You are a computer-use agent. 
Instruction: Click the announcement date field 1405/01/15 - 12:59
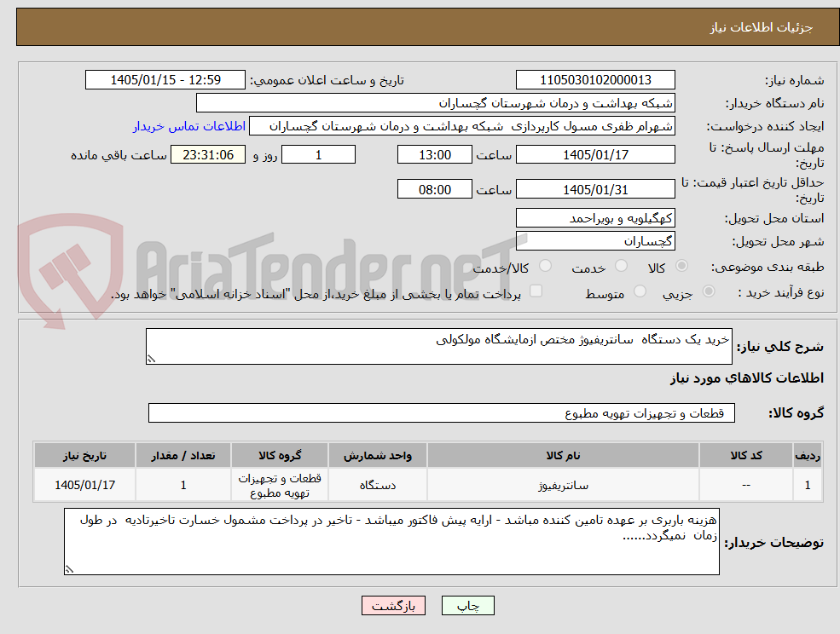pyautogui.click(x=165, y=80)
